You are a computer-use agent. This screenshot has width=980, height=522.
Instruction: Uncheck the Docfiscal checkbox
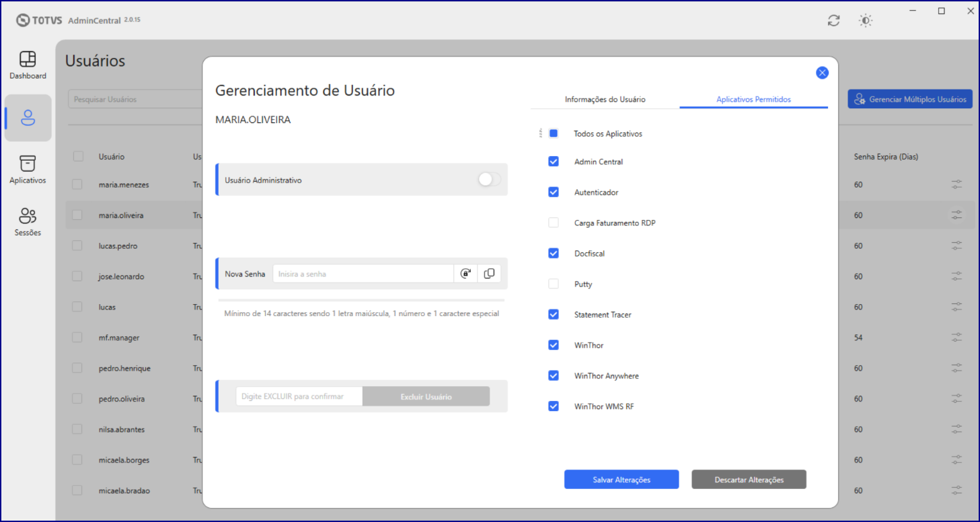coord(554,253)
